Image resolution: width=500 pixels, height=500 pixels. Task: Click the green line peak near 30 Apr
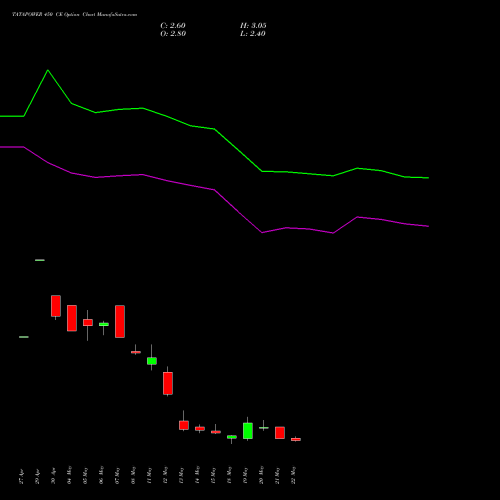tap(48, 70)
